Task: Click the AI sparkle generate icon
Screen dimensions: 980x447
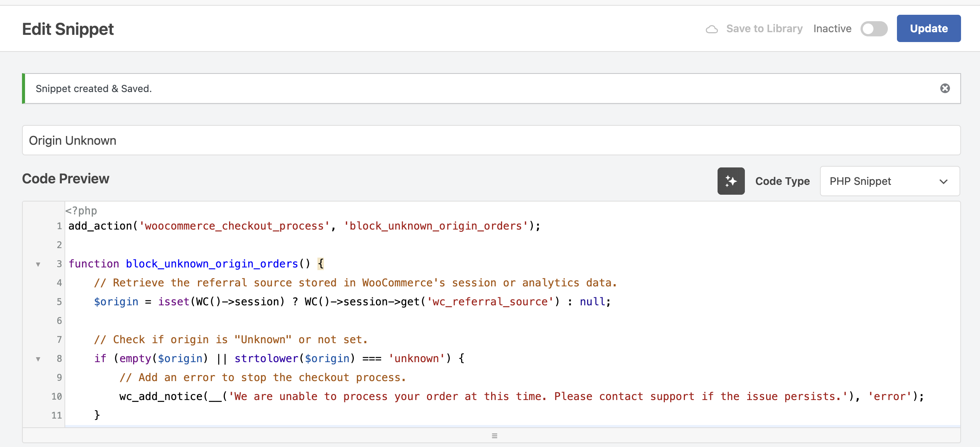Action: 731,181
